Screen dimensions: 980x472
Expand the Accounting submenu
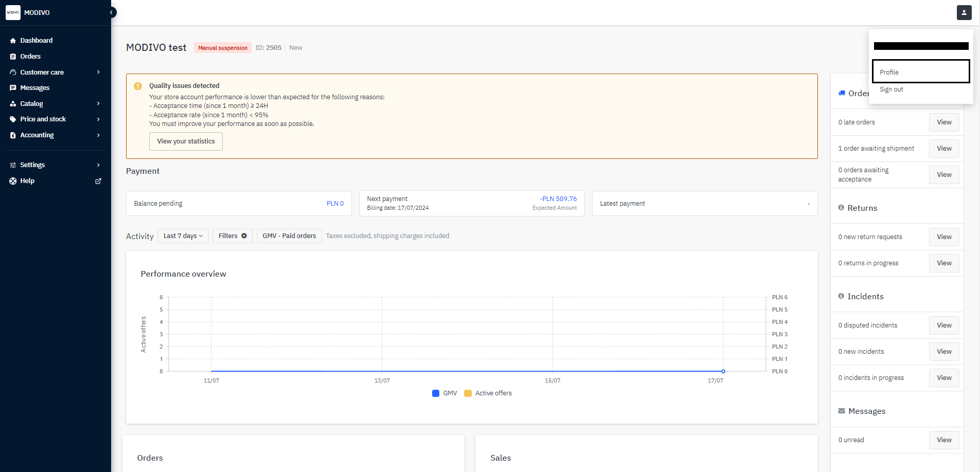[98, 135]
